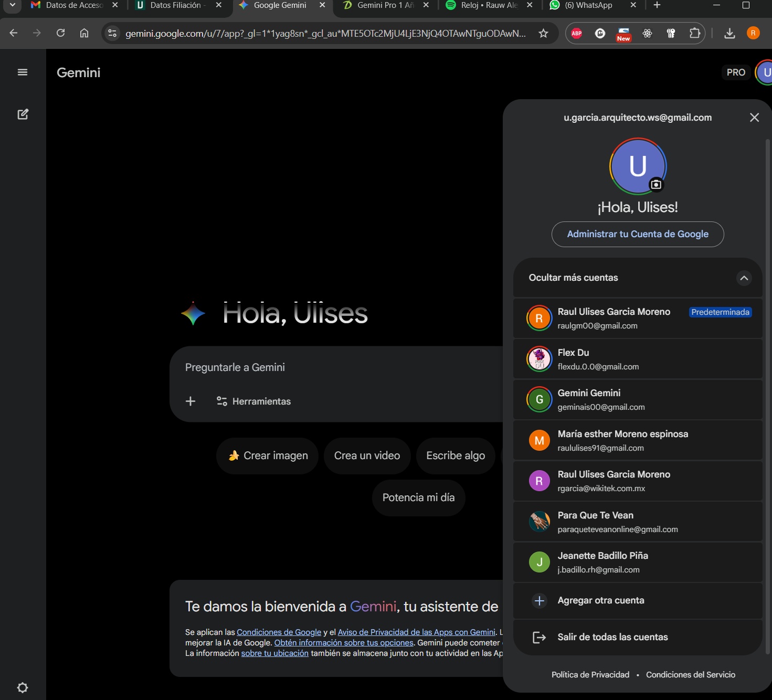The image size is (772, 700).
Task: Click Administrar tu Cuenta de Google button
Action: pyautogui.click(x=638, y=234)
